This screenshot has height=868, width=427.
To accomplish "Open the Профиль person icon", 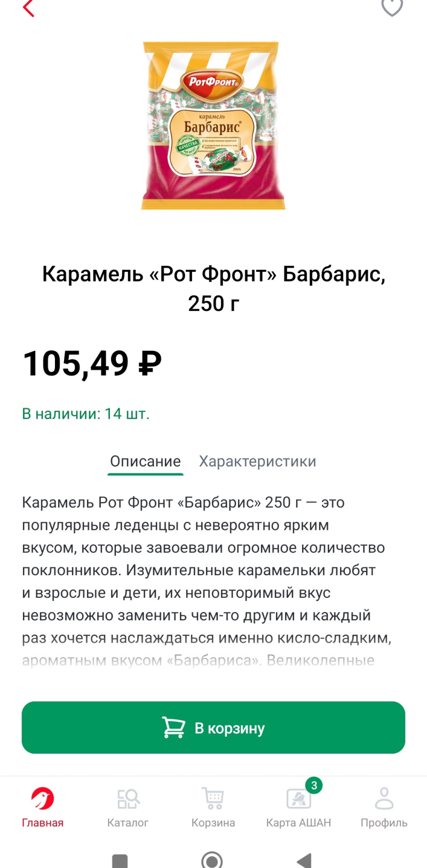I will pyautogui.click(x=384, y=799).
